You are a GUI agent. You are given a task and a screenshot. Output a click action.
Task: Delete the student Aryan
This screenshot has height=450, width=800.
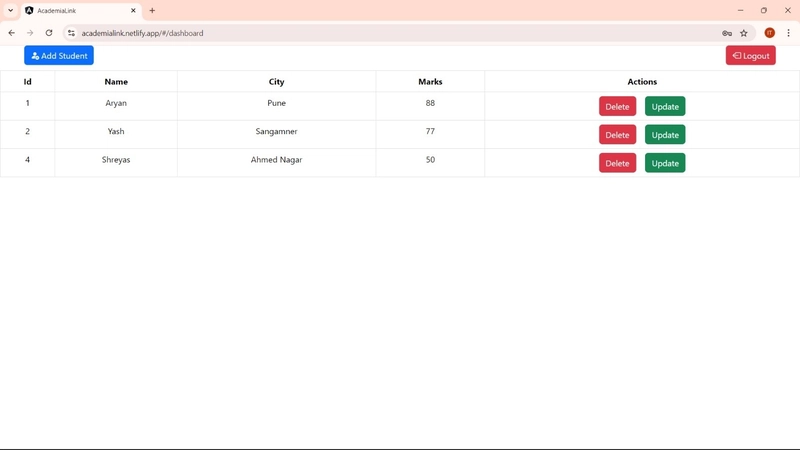tap(617, 107)
